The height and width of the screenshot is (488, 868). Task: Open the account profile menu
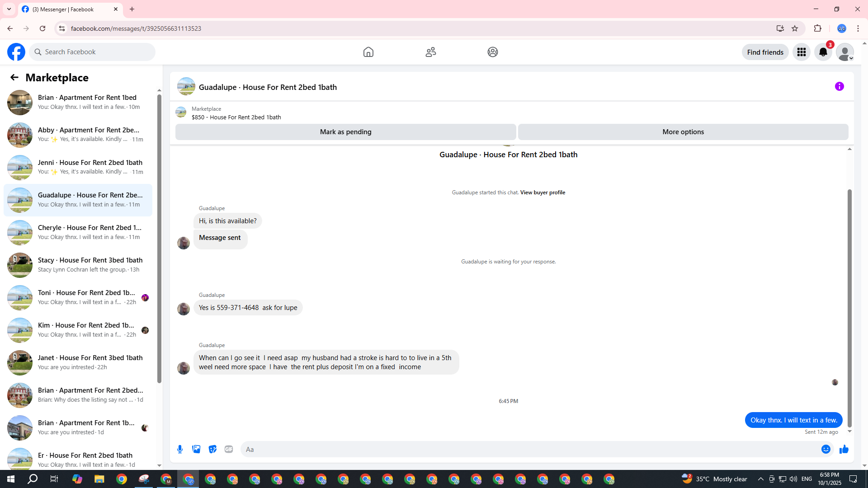click(x=845, y=52)
